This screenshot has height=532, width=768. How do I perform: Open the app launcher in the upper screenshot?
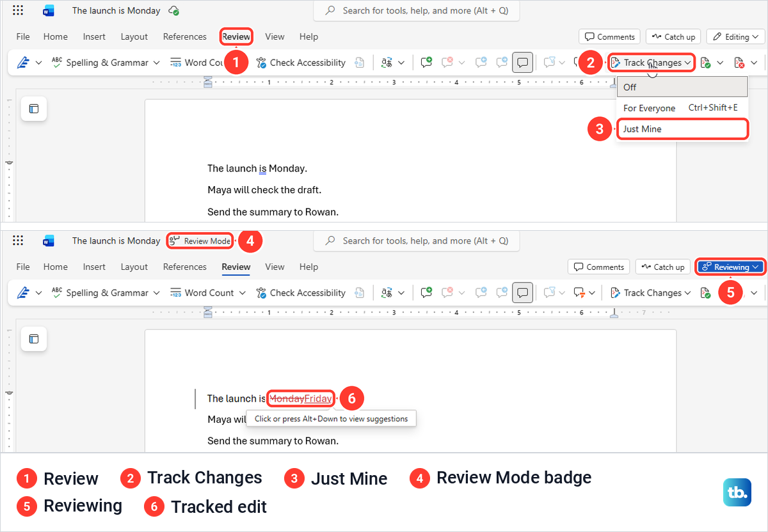click(18, 11)
